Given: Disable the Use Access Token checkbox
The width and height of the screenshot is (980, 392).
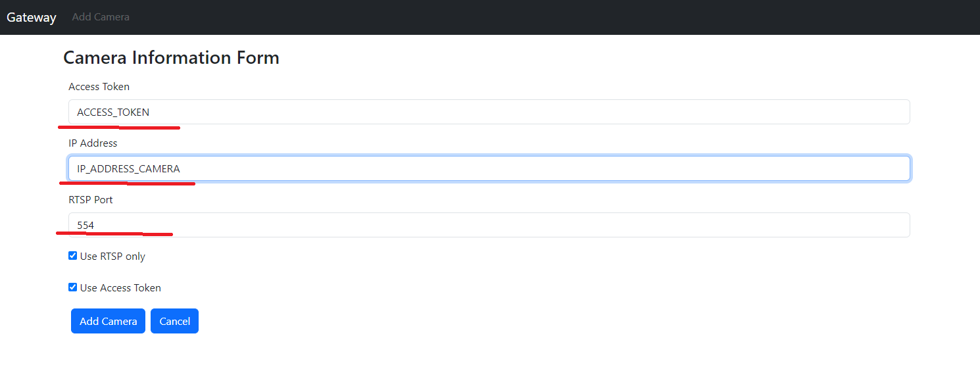Looking at the screenshot, I should click(x=73, y=287).
